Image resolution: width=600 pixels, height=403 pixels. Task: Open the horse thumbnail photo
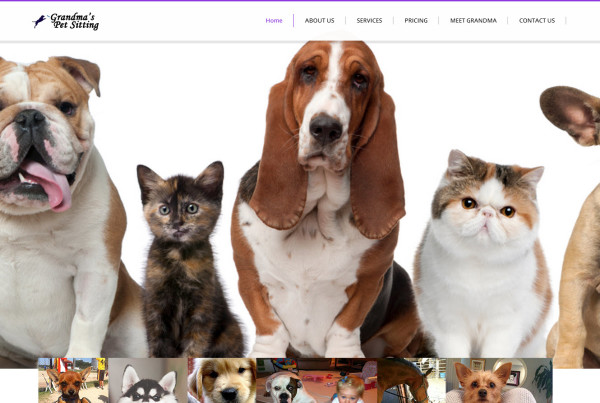410,380
